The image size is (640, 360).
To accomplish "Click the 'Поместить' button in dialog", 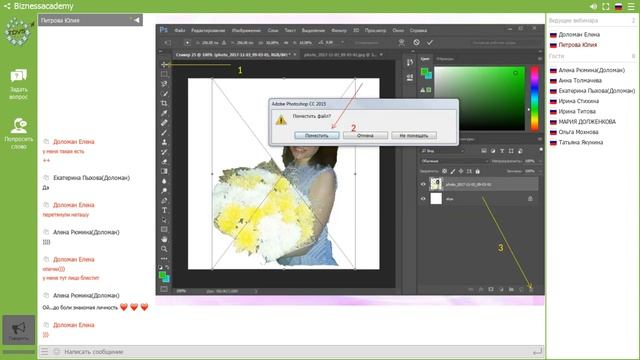I will click(x=317, y=136).
